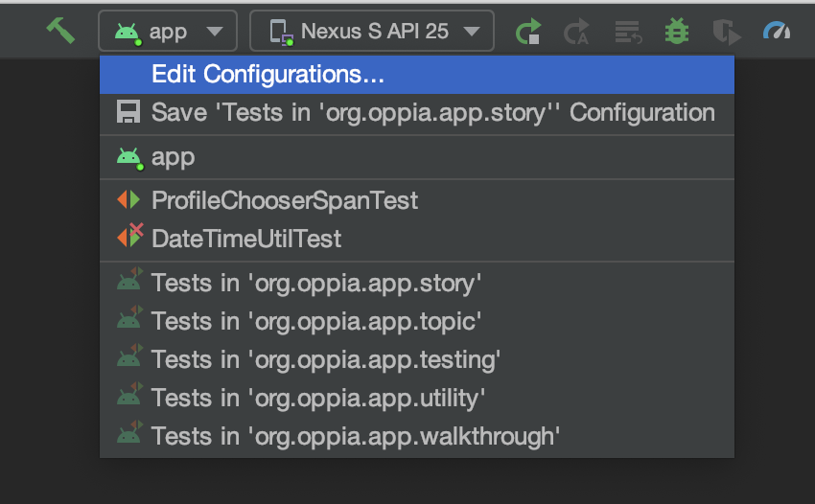815x504 pixels.
Task: Click Apply Changes and Restart Activity icon
Action: (576, 32)
